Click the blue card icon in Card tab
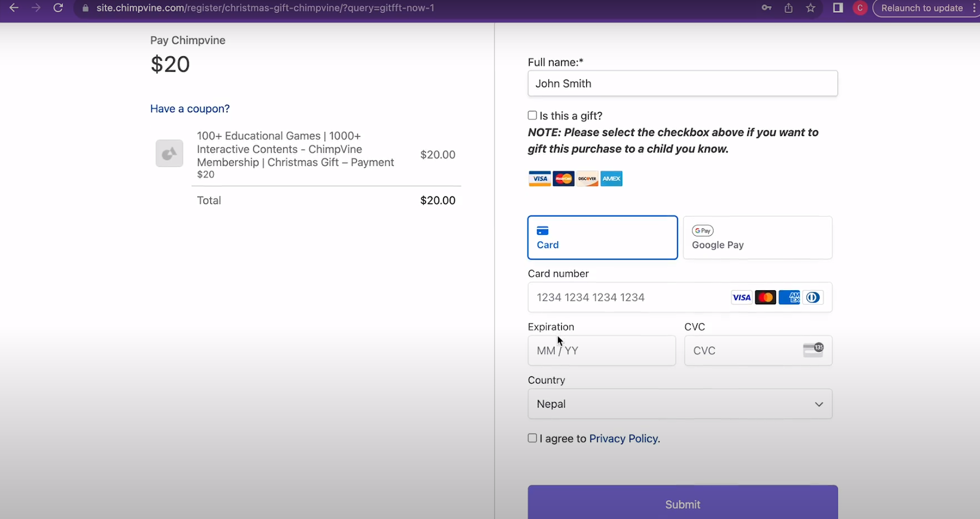980x519 pixels. pos(543,231)
